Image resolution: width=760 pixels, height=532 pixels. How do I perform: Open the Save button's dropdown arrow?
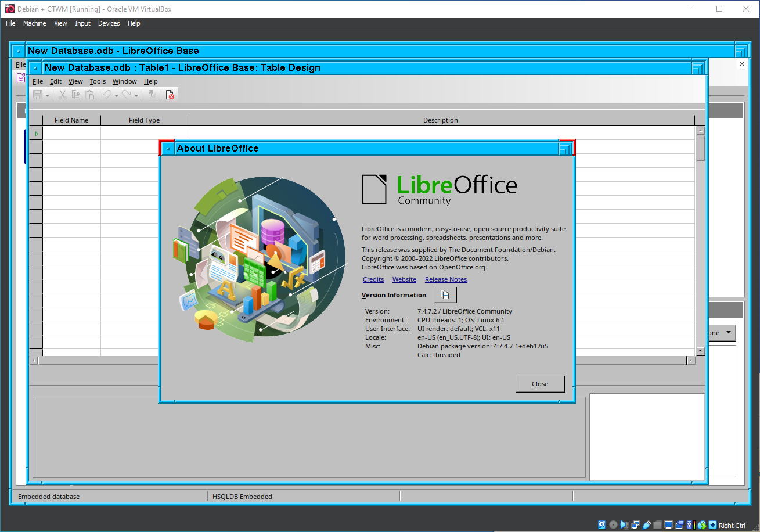pos(48,95)
